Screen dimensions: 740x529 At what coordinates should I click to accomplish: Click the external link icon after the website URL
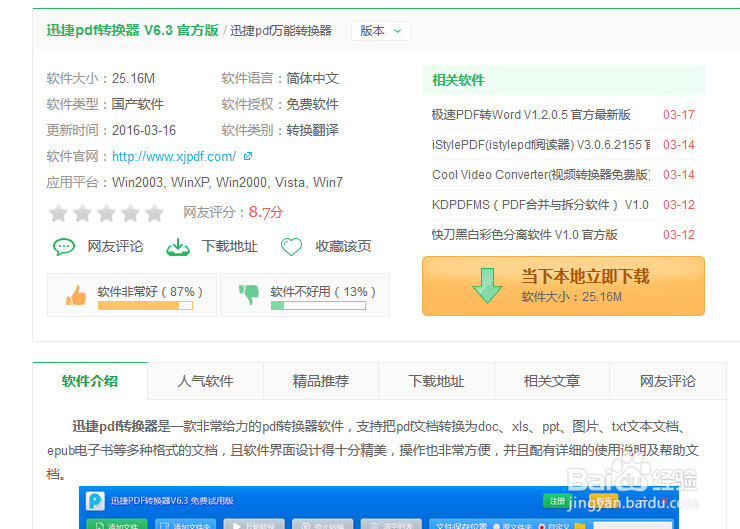click(248, 156)
